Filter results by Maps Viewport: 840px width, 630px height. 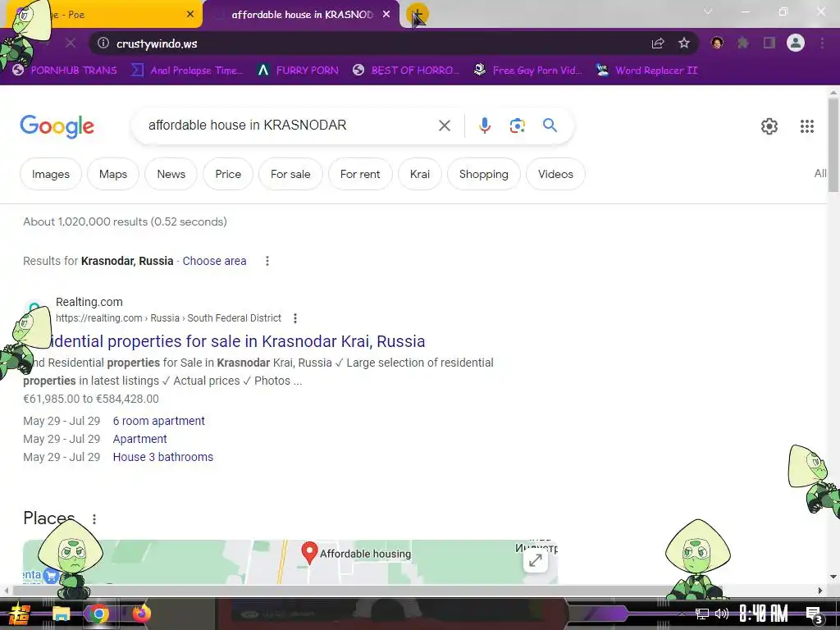coord(113,174)
